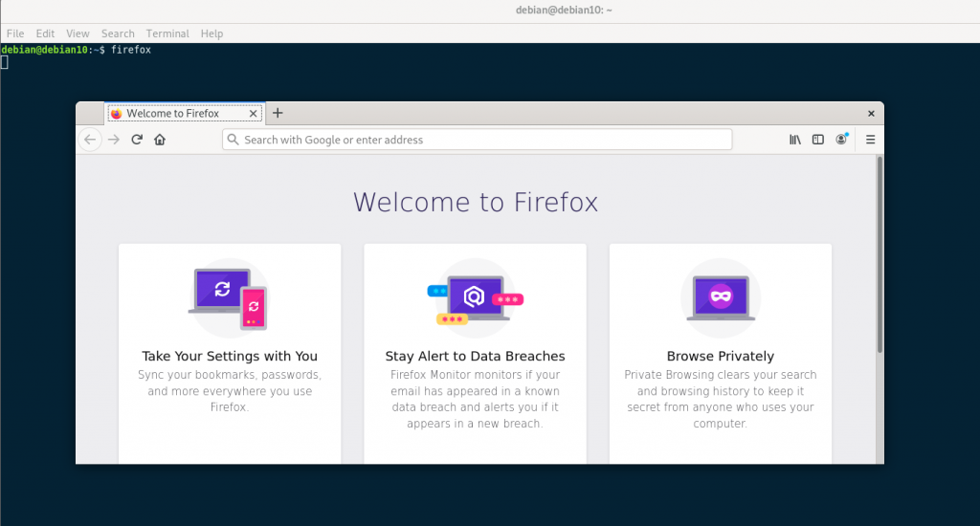Click the Firefox forward arrow button

[113, 140]
